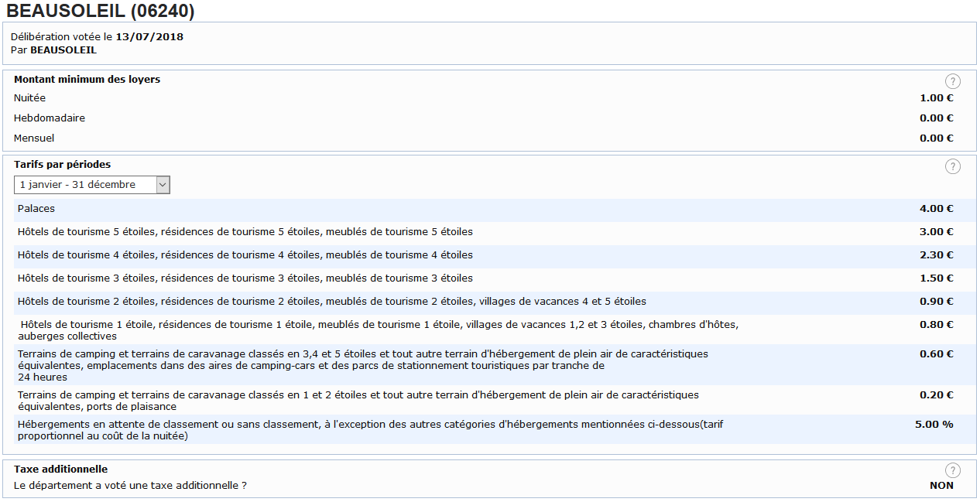Click the Hebdomadaire label

pos(50,118)
